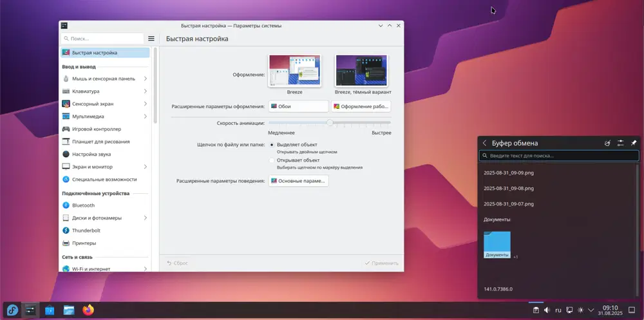
Task: Select clipboard entry 2025-08-31_09-07.png
Action: coord(509,203)
